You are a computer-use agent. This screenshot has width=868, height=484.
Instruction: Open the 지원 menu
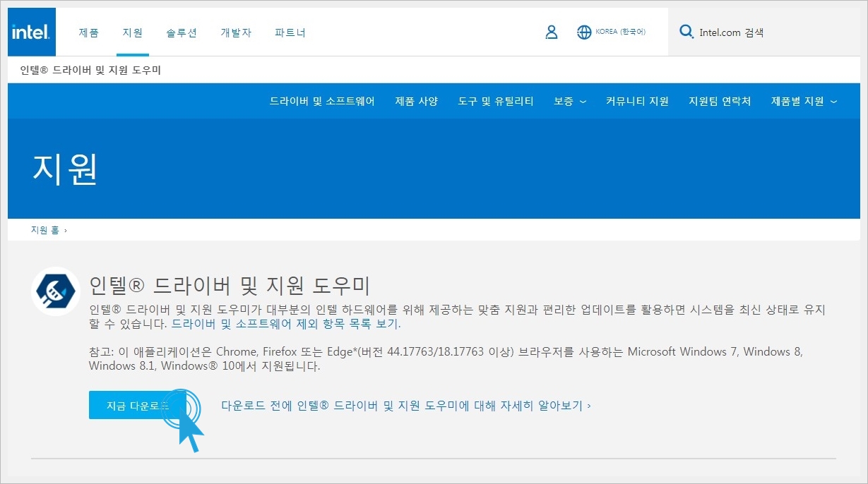point(133,32)
